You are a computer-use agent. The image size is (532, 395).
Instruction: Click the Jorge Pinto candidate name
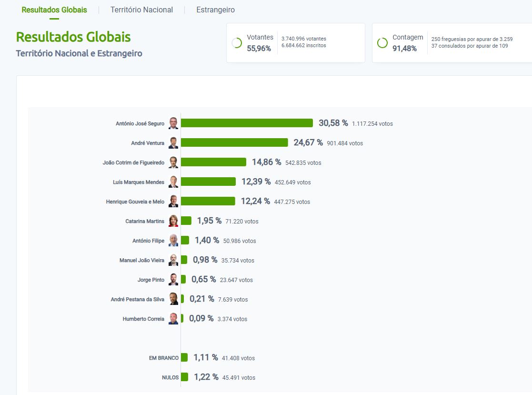[151, 280]
